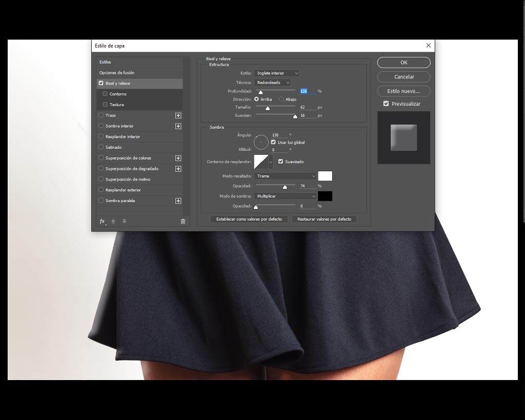Click the move effect up arrow
525x420 pixels.
click(113, 222)
